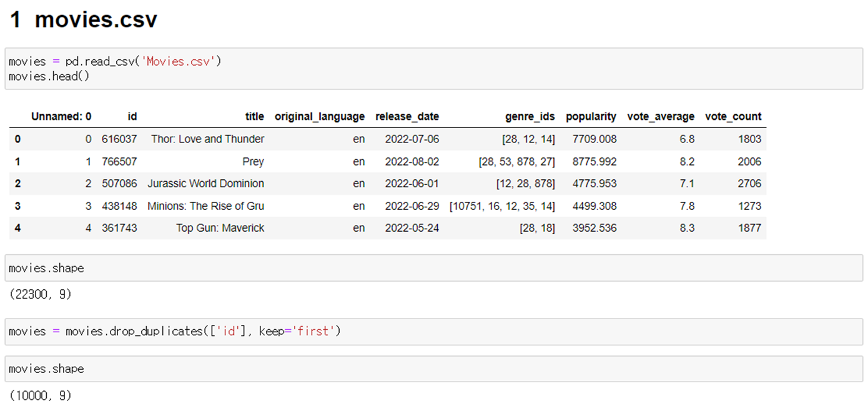Click vote_count value 2006
Screen dimensions: 868x411
tap(749, 162)
